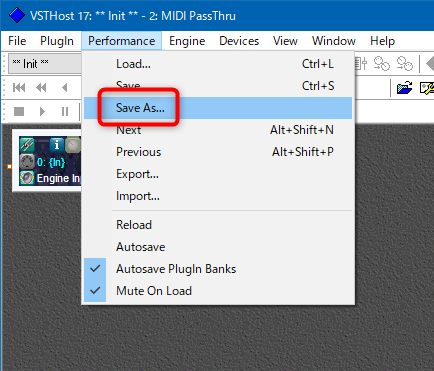434x371 pixels.
Task: Click the wrench configuration toolbar icon
Action: (x=427, y=88)
